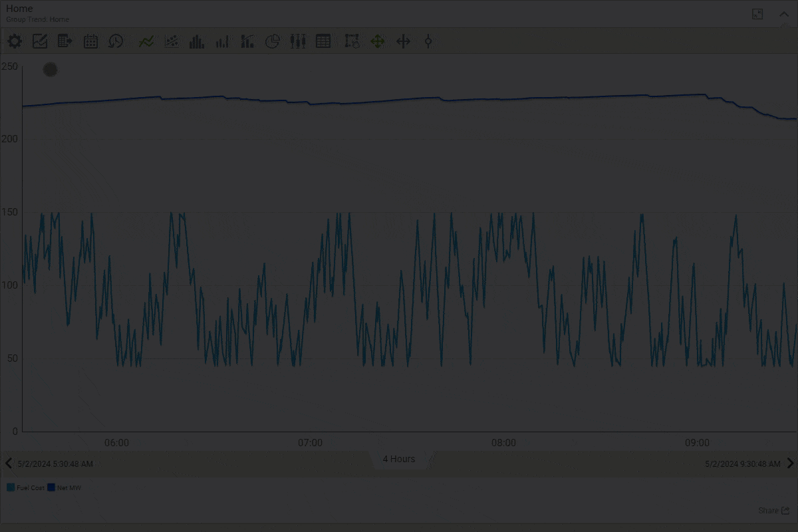
Task: Toggle the cursor marker tool
Action: click(x=428, y=41)
